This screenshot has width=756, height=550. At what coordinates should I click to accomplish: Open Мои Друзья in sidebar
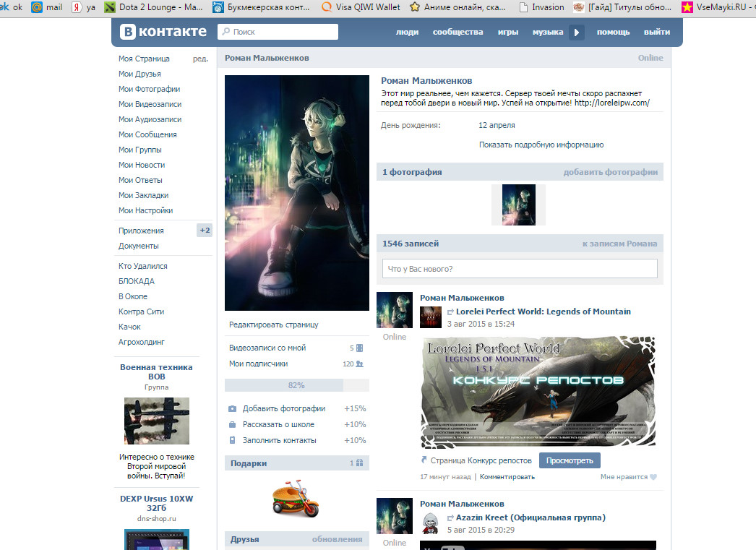point(139,74)
